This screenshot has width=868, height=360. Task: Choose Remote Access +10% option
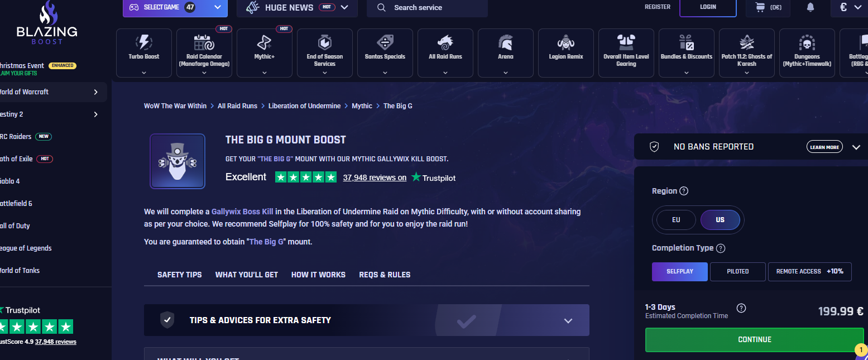coord(810,271)
